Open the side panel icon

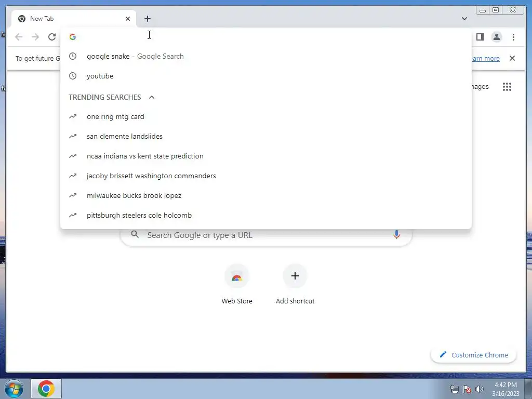click(480, 37)
